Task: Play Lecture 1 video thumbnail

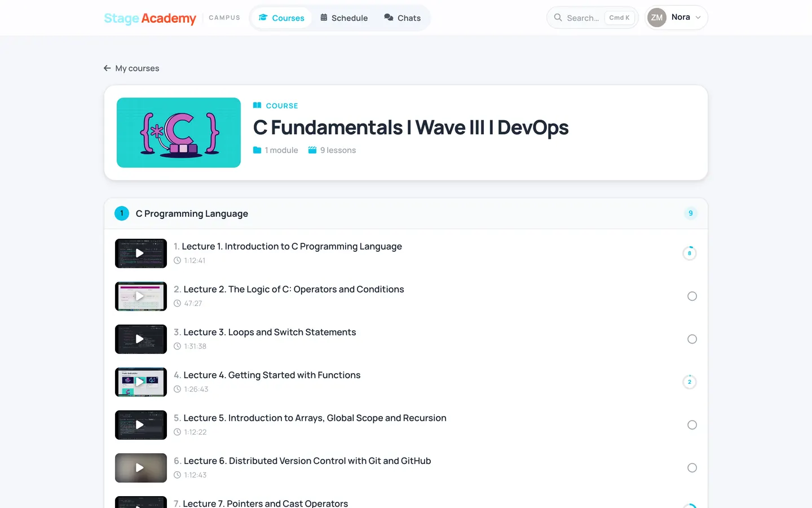Action: coord(141,253)
